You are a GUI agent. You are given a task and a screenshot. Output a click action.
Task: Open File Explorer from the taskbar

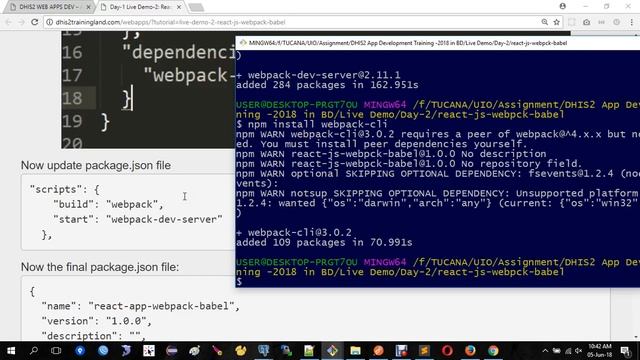tap(356, 351)
